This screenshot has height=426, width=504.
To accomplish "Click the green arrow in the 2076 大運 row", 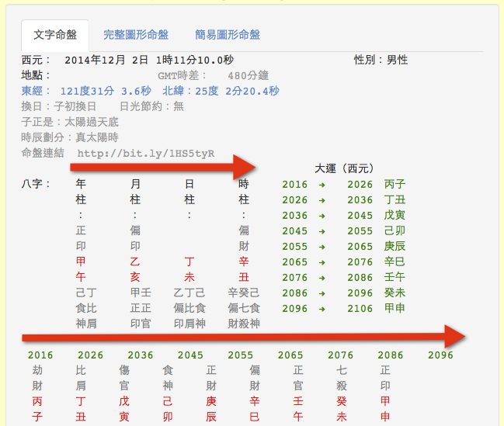I will [322, 278].
